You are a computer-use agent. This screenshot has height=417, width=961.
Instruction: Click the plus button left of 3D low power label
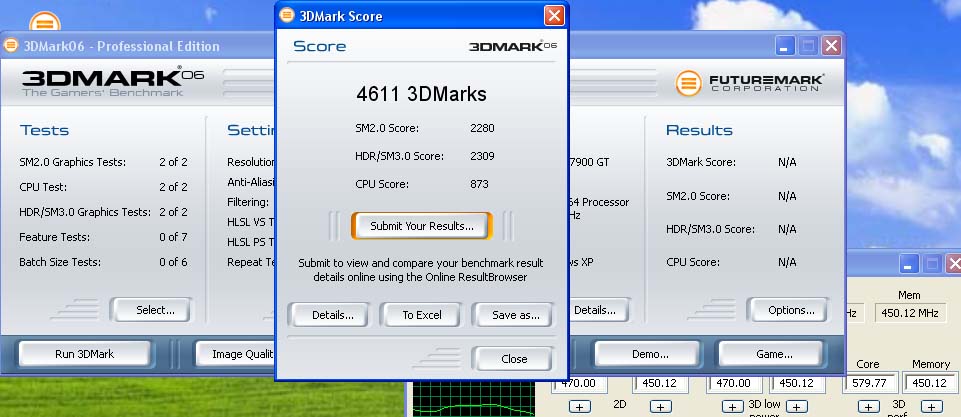732,407
